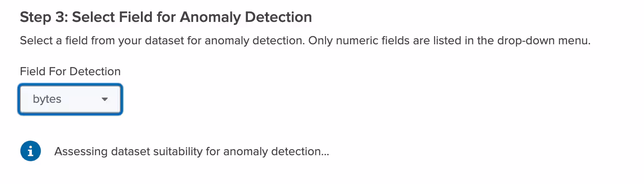Screen dimensions: 644x184
Task: Click the trailing ellipsis of the status message
Action: click(324, 153)
